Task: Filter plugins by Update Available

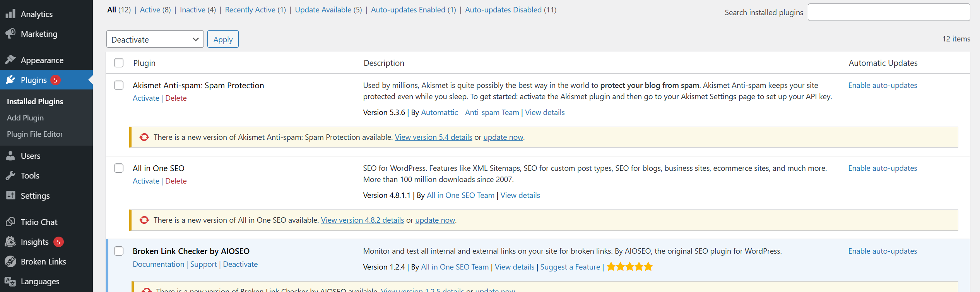Action: [x=323, y=10]
